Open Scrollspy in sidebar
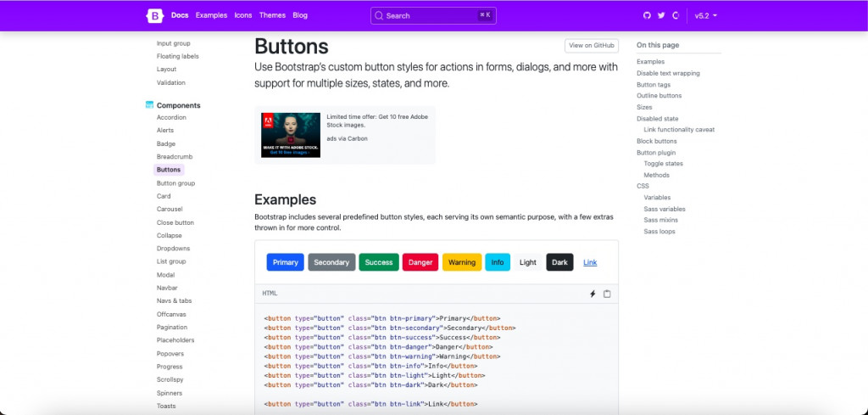The width and height of the screenshot is (868, 415). coord(170,379)
